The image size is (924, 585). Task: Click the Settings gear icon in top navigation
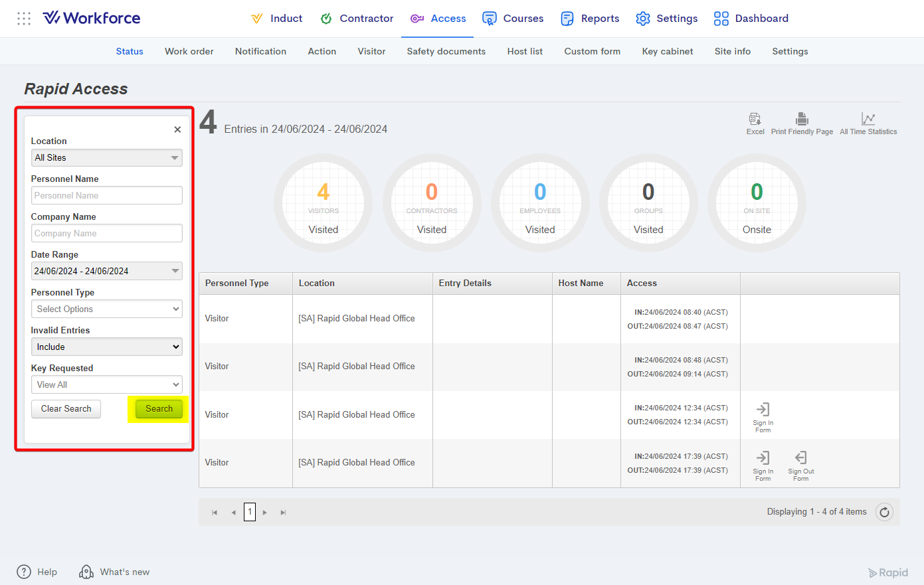tap(642, 19)
